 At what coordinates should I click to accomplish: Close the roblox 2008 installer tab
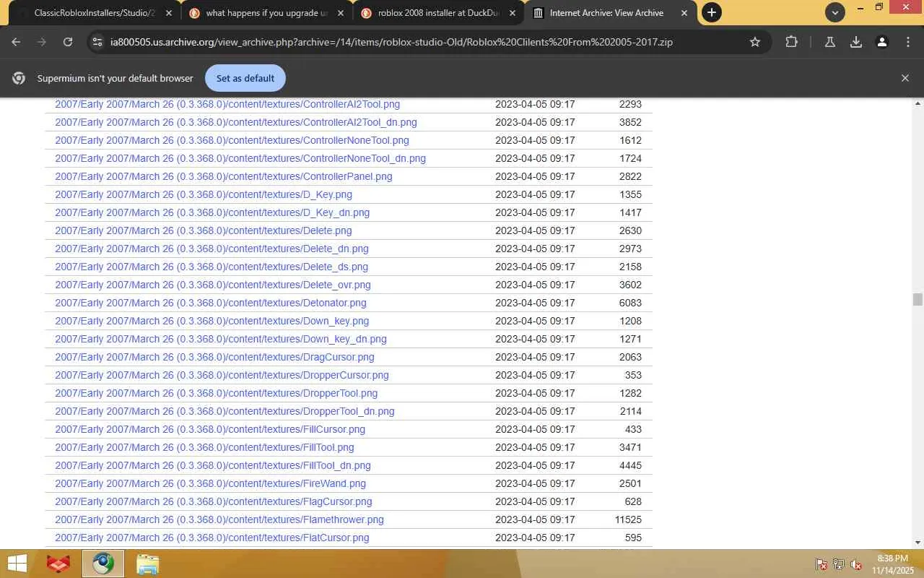click(x=513, y=12)
